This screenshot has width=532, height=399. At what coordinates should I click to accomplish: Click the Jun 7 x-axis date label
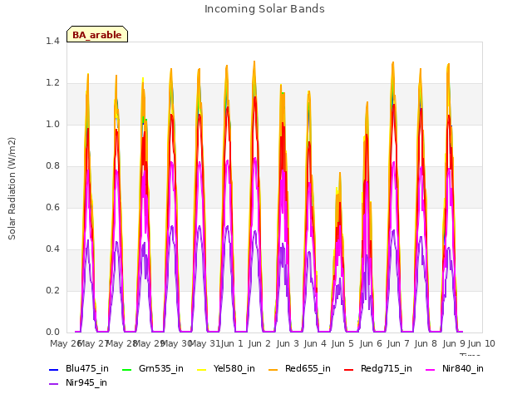tap(398, 343)
